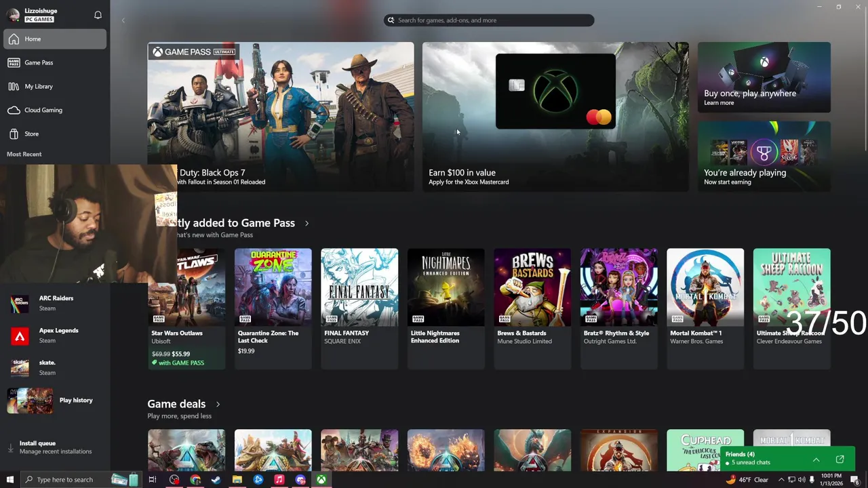
Task: Open the Windows Action Center notifications
Action: tap(854, 480)
